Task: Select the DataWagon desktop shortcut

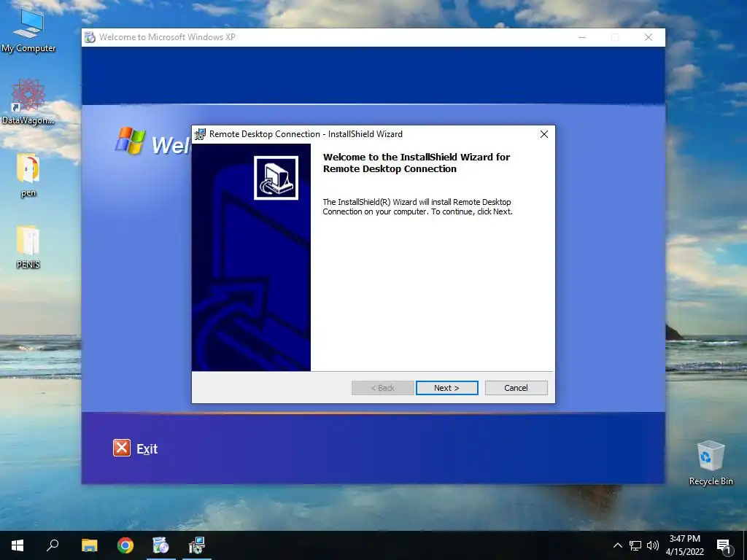Action: point(28,102)
